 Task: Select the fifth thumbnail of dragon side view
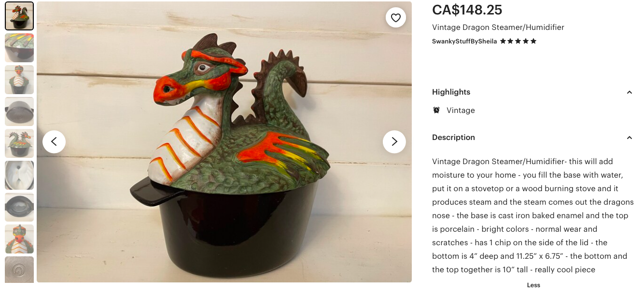tap(19, 143)
